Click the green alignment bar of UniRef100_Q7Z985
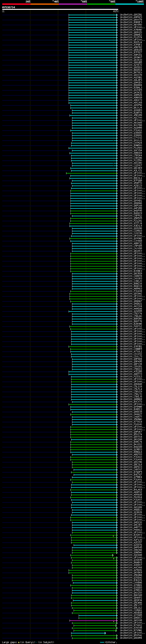The height and width of the screenshot is (644, 146). pos(98,615)
